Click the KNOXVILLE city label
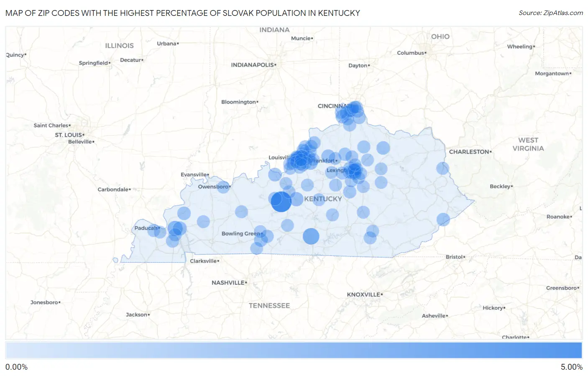Viewport: 588px width, 376px height. [364, 294]
